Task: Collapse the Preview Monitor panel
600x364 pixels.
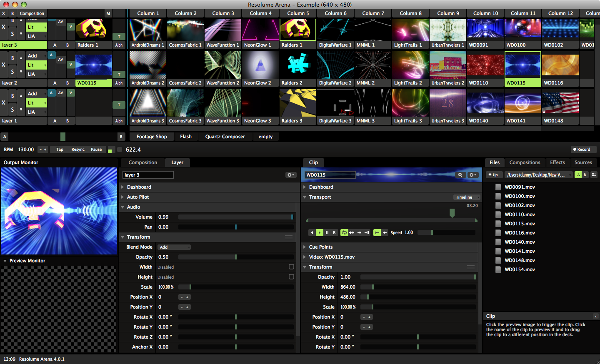Action: click(5, 261)
